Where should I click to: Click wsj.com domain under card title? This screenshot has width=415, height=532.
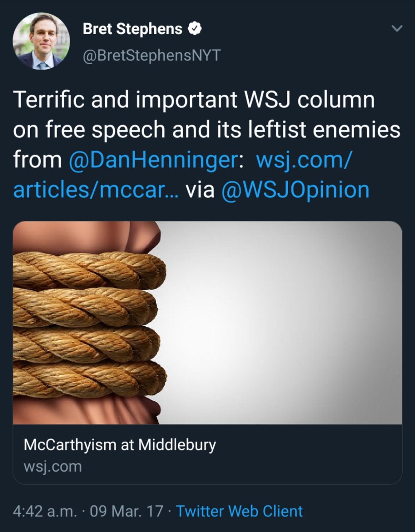click(52, 466)
